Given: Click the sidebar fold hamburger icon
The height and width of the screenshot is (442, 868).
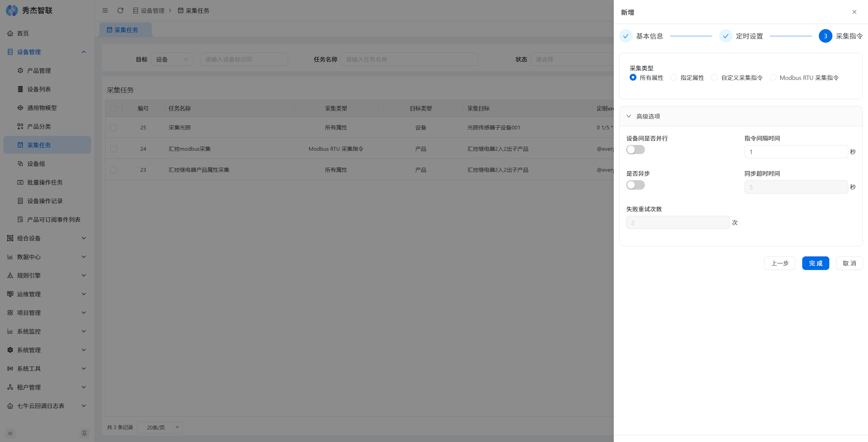Looking at the screenshot, I should click(x=105, y=10).
